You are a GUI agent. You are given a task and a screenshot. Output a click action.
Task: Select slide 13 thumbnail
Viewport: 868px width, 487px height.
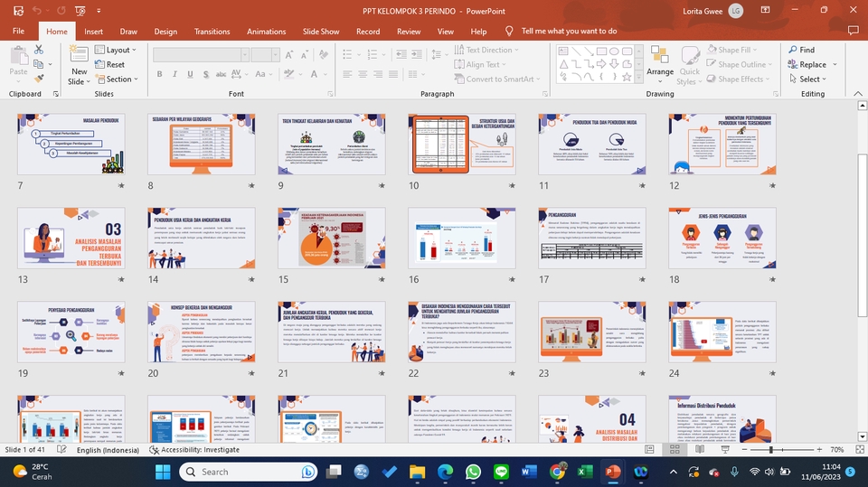[71, 239]
